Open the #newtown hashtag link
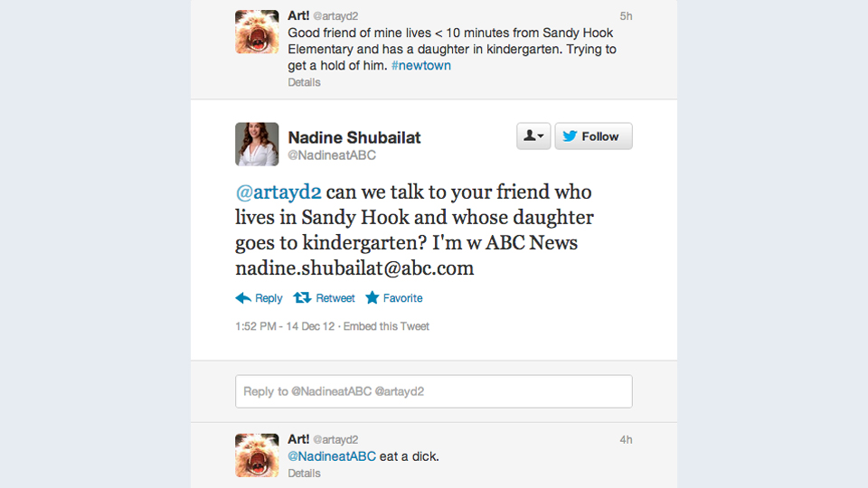The height and width of the screenshot is (488, 868). tap(420, 66)
